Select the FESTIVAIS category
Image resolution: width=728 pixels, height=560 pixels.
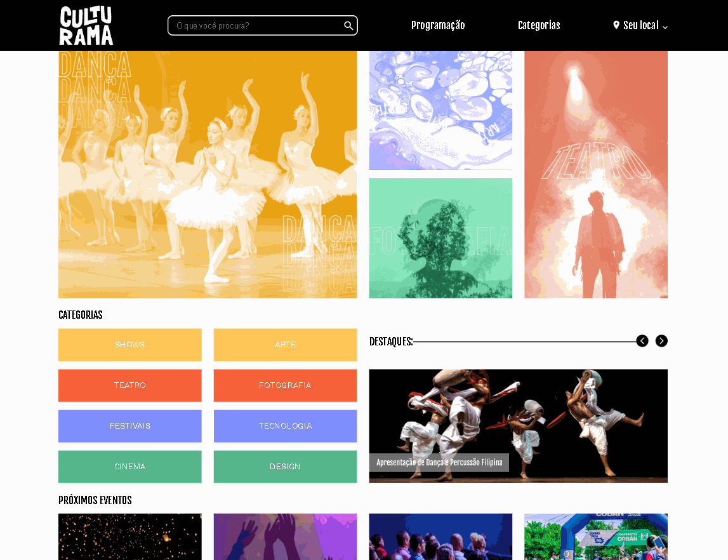pyautogui.click(x=130, y=426)
